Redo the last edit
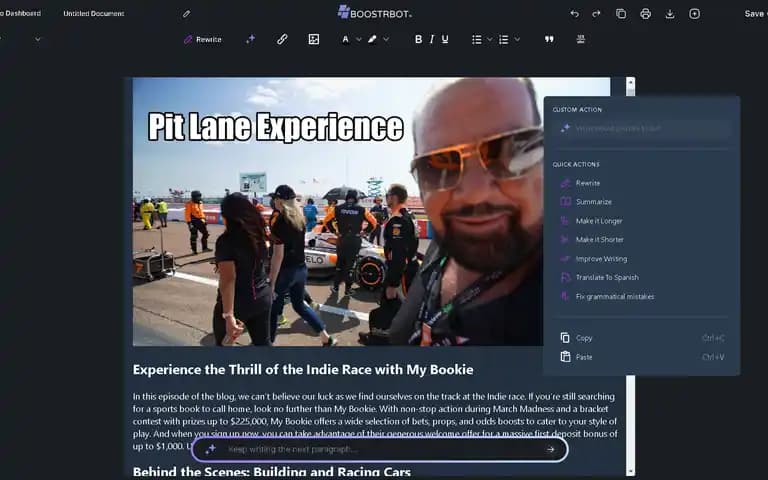 [x=596, y=14]
